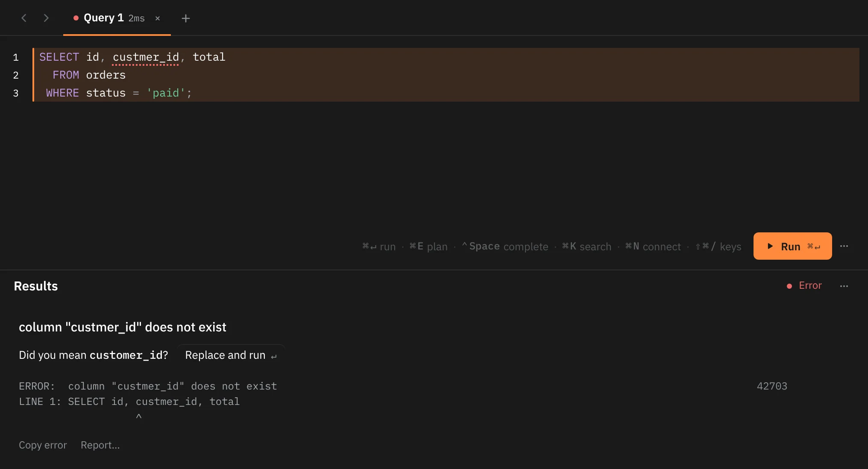The width and height of the screenshot is (868, 469).
Task: Click the ⌘K search shortcut hint
Action: pos(587,246)
